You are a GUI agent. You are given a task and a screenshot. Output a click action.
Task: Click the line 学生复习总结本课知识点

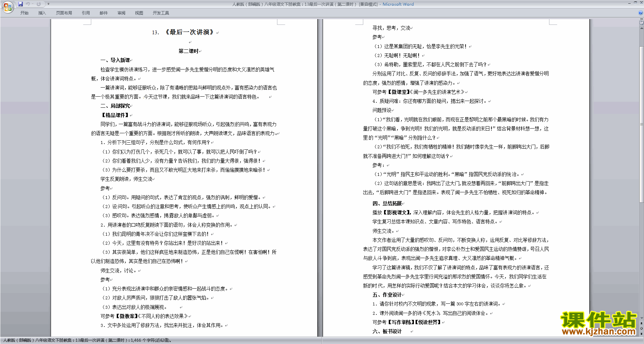[436, 222]
